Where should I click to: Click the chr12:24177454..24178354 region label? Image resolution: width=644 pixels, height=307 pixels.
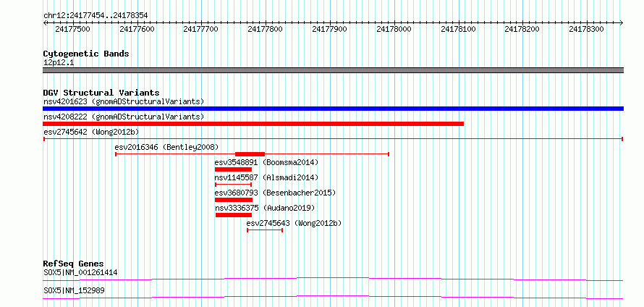[x=96, y=16]
